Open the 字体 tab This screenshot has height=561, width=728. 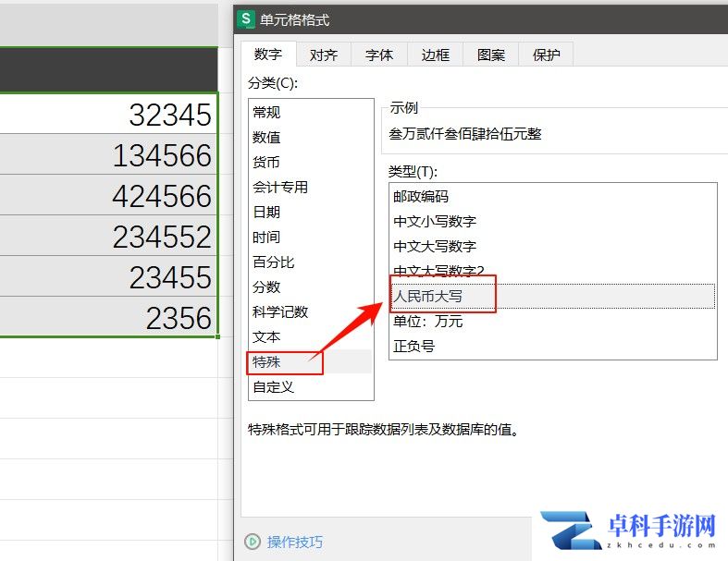(379, 55)
